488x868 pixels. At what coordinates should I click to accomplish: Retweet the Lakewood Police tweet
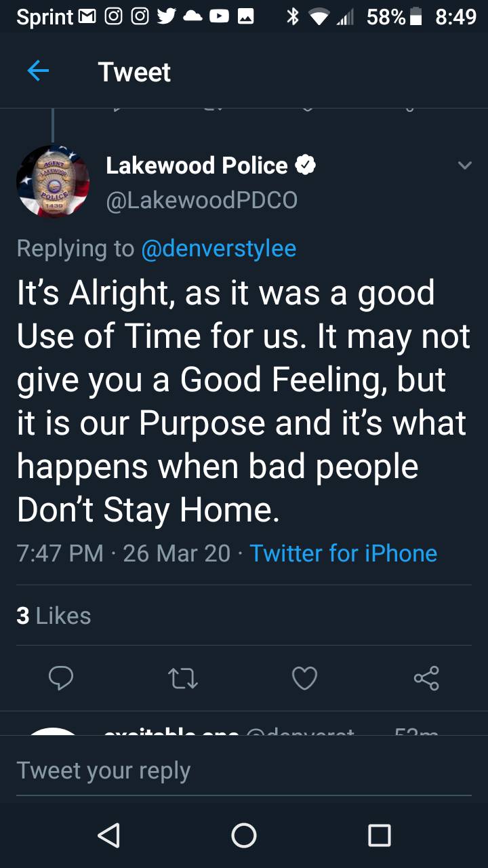point(182,678)
